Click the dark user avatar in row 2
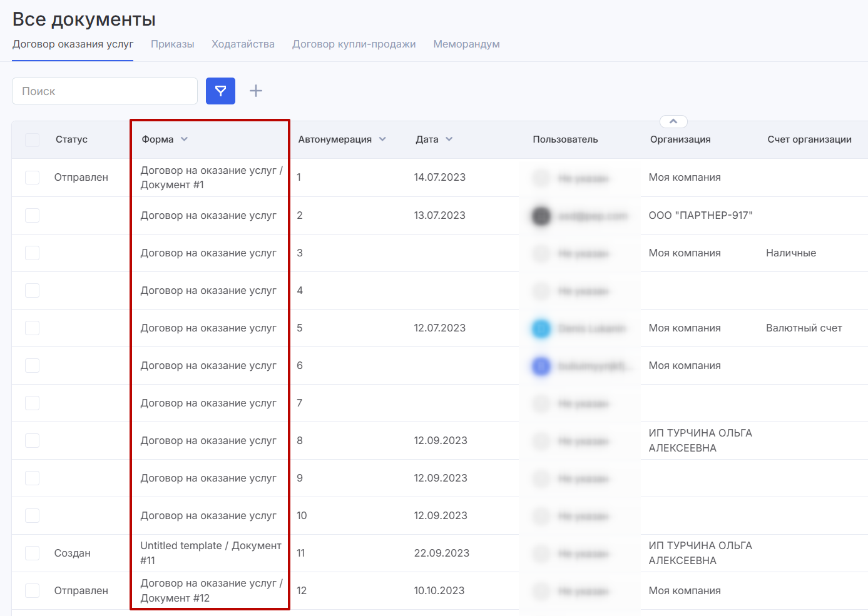The image size is (868, 616). pos(541,216)
